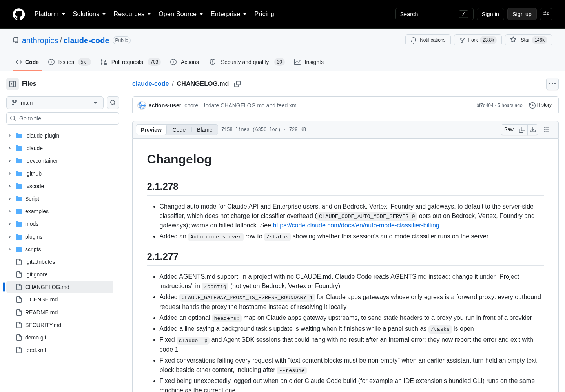
Task: Open the Pull requests tab
Action: click(131, 62)
